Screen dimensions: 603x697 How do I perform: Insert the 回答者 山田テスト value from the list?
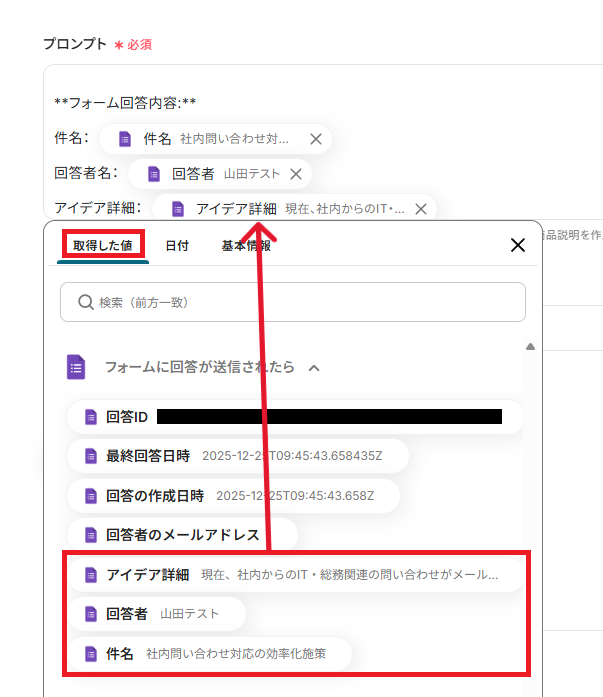click(156, 614)
